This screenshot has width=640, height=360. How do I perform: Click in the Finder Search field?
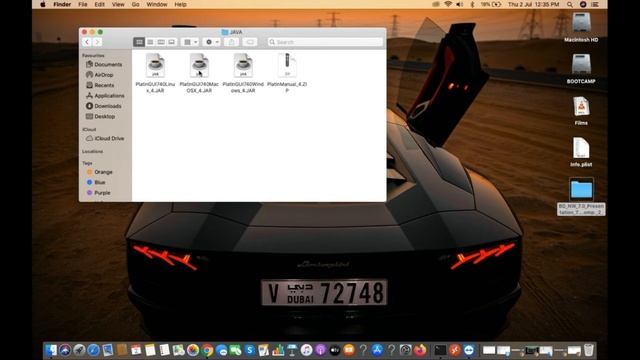(325, 42)
